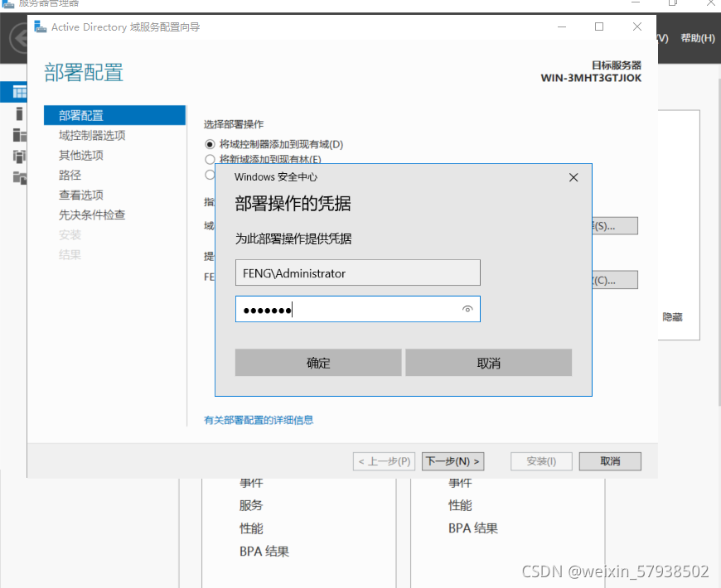Maximize the Active Directory wizard window

click(599, 27)
